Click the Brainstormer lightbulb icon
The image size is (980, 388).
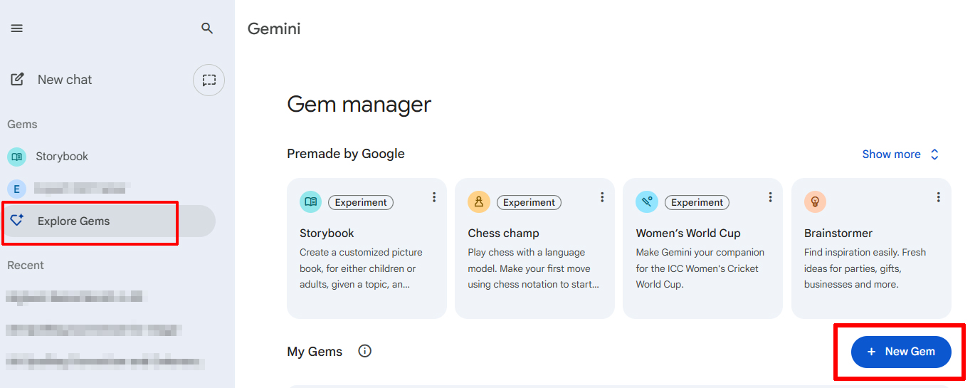tap(815, 202)
